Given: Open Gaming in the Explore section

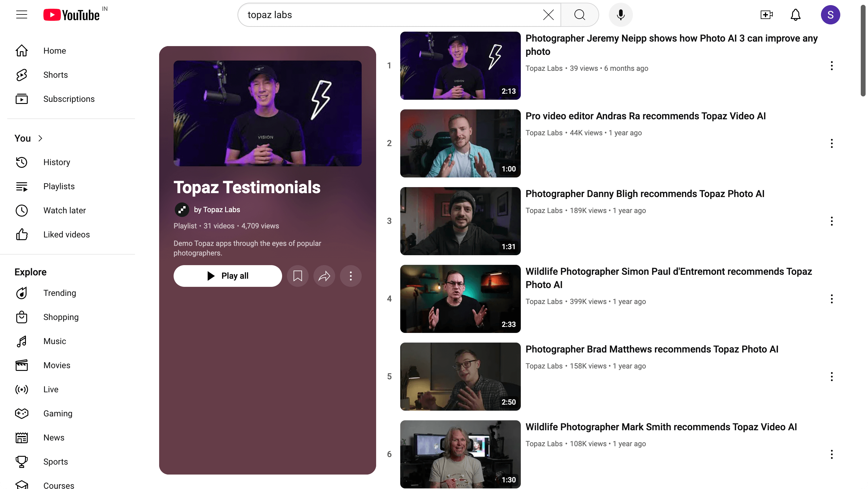Looking at the screenshot, I should [x=58, y=414].
